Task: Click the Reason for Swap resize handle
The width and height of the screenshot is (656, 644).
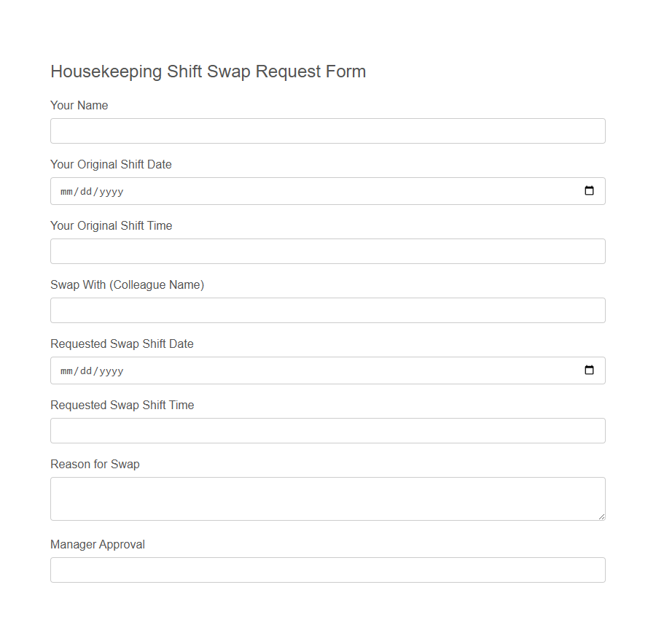Action: coord(602,519)
